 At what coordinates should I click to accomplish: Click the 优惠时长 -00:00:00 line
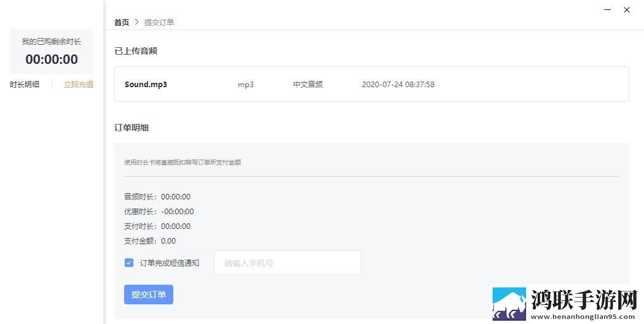point(159,212)
